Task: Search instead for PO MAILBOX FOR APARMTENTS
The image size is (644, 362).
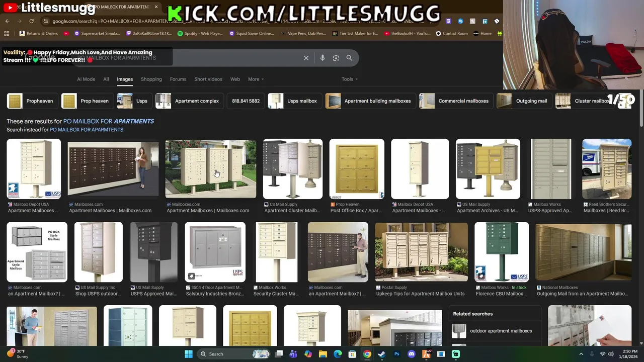Action: pyautogui.click(x=87, y=130)
